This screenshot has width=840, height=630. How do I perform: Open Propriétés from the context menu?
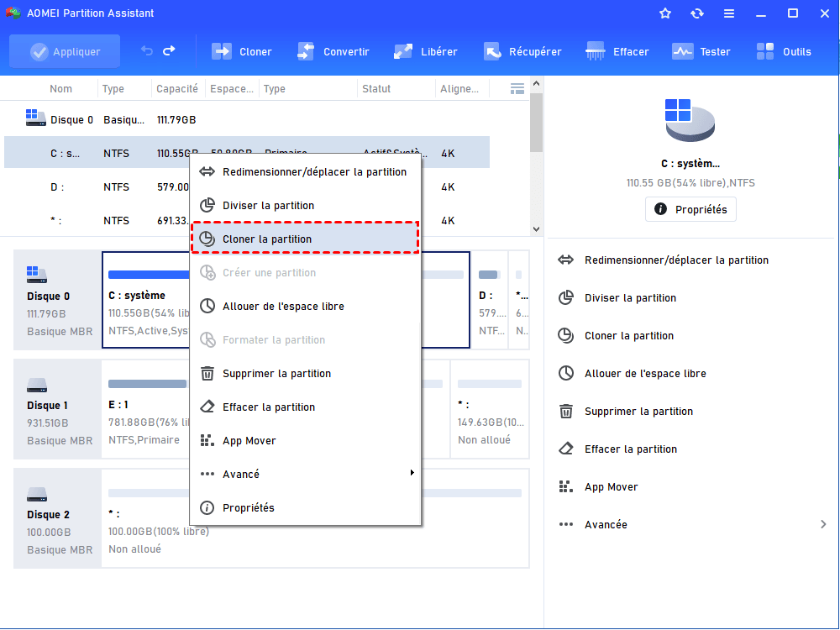[x=306, y=508]
